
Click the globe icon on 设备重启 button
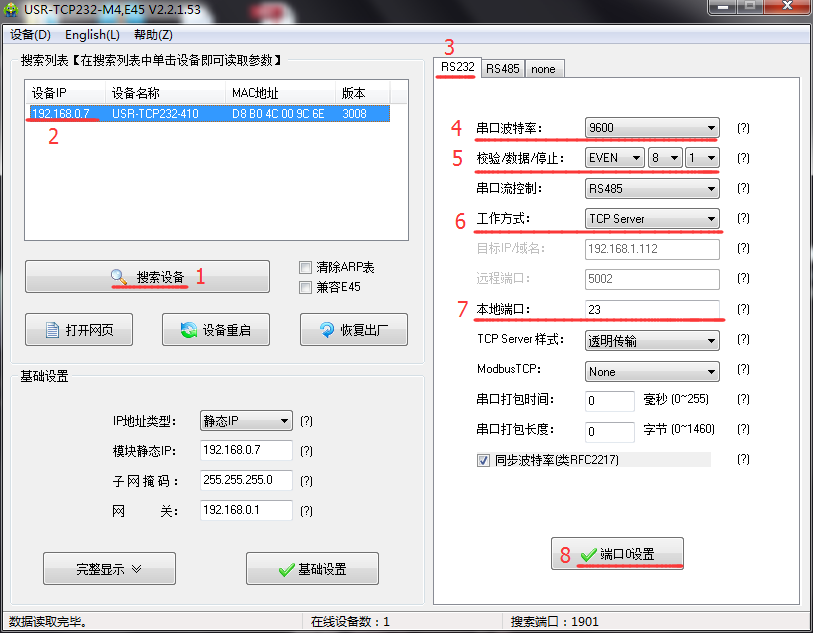[x=188, y=330]
